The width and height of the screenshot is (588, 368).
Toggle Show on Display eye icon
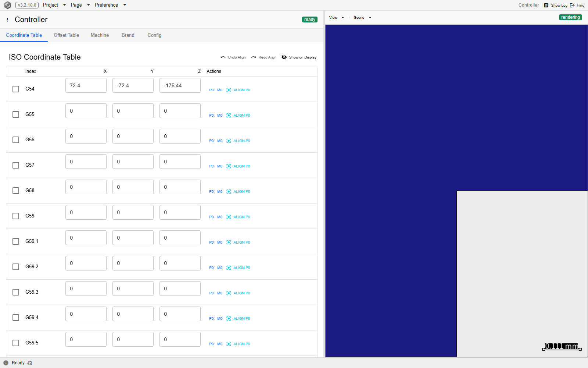(x=284, y=57)
